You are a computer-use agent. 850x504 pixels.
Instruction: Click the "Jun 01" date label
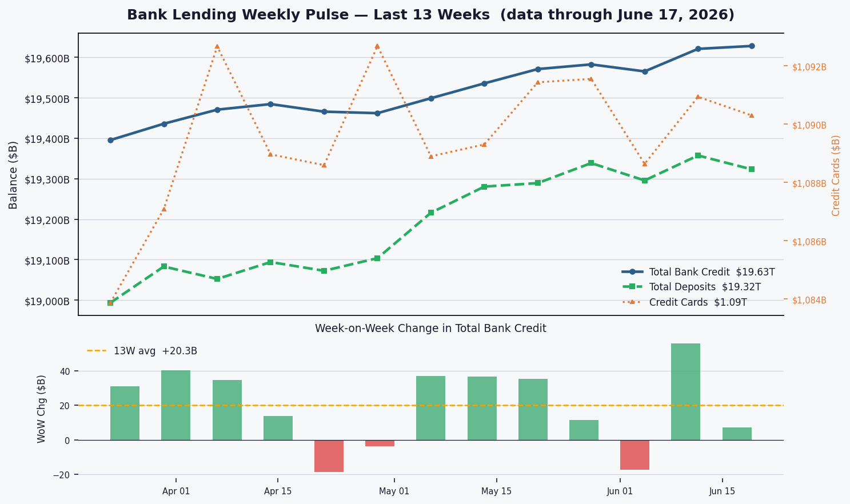pyautogui.click(x=620, y=491)
